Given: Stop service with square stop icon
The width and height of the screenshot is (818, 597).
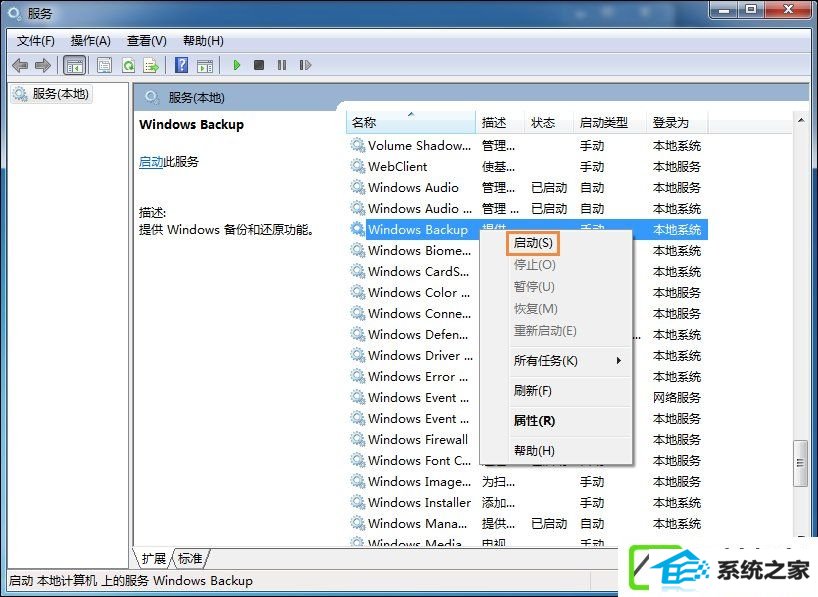Looking at the screenshot, I should [x=259, y=65].
